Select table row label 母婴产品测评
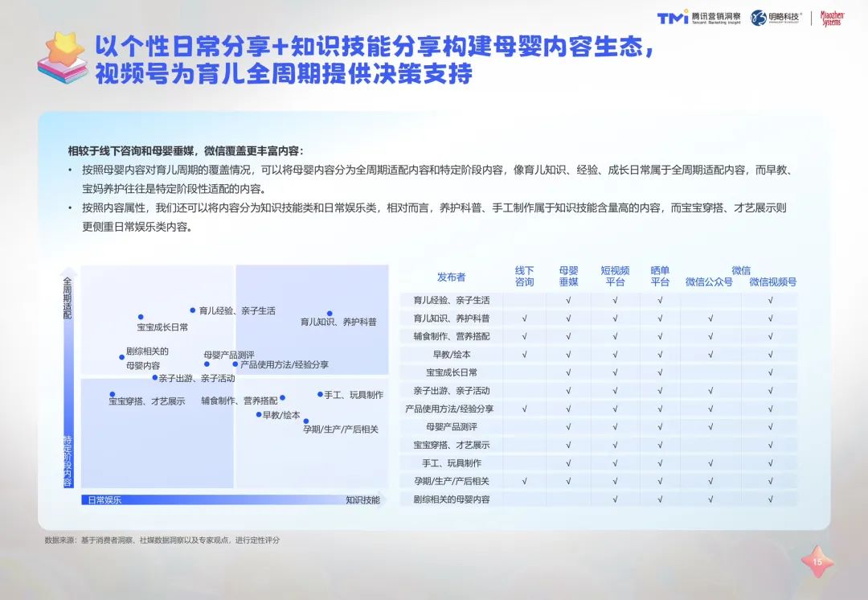868x600 pixels. [x=451, y=427]
